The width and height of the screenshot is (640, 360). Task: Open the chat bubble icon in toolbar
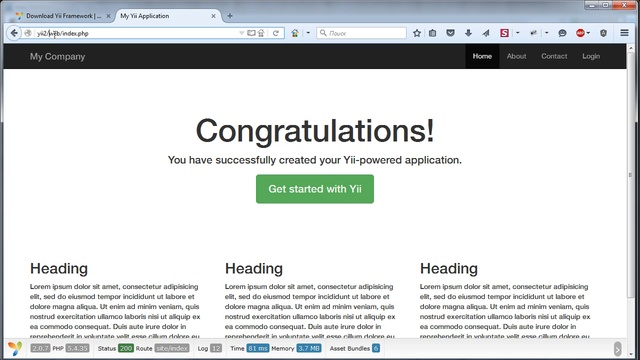[x=562, y=33]
